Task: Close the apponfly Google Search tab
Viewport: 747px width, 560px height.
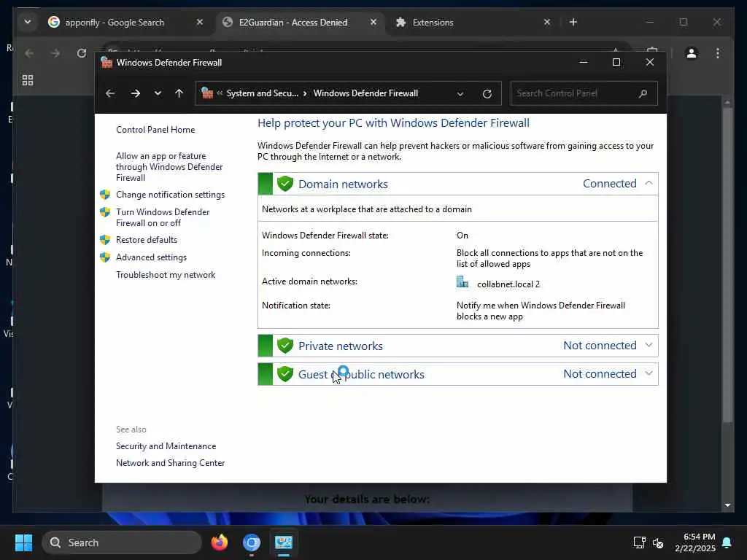Action: 200,22
